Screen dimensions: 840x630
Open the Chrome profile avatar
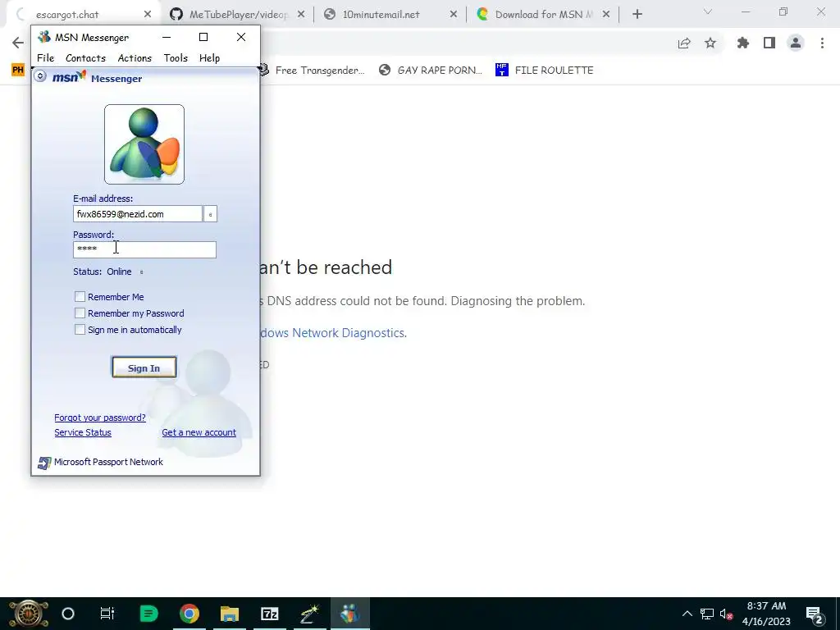pyautogui.click(x=796, y=43)
